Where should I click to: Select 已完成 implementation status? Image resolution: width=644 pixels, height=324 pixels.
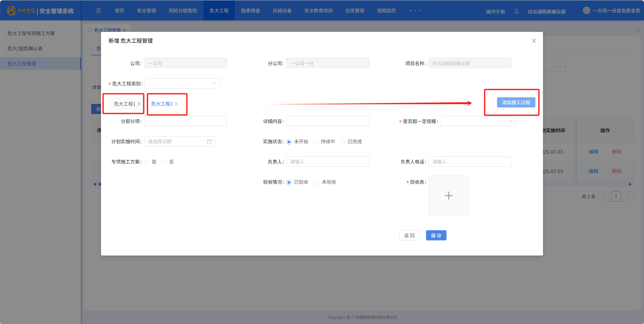point(343,142)
